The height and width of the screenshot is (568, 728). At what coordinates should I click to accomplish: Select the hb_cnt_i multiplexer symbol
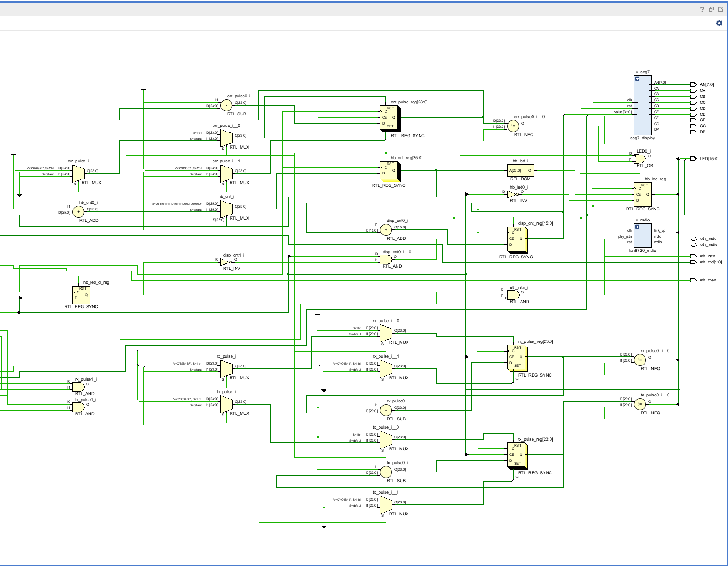[226, 209]
